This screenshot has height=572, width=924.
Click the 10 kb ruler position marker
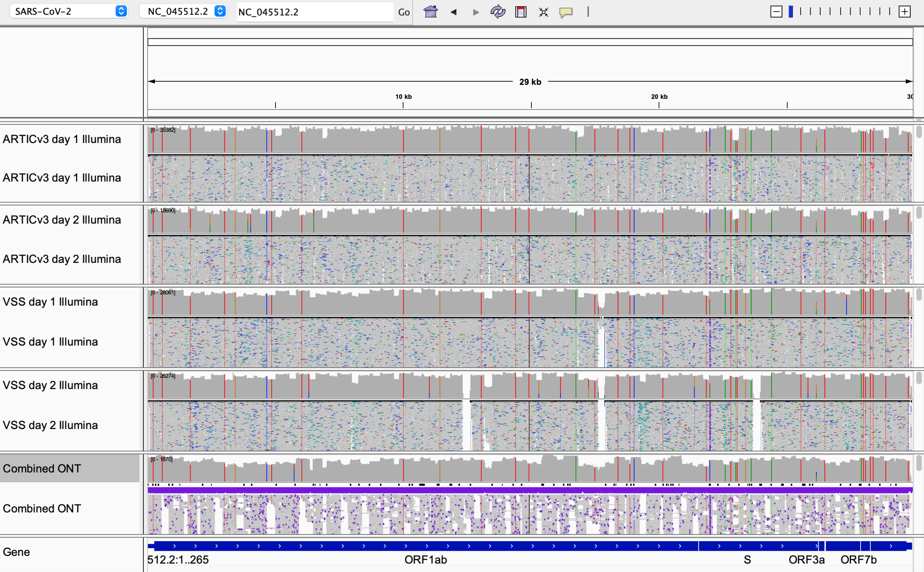pos(403,97)
